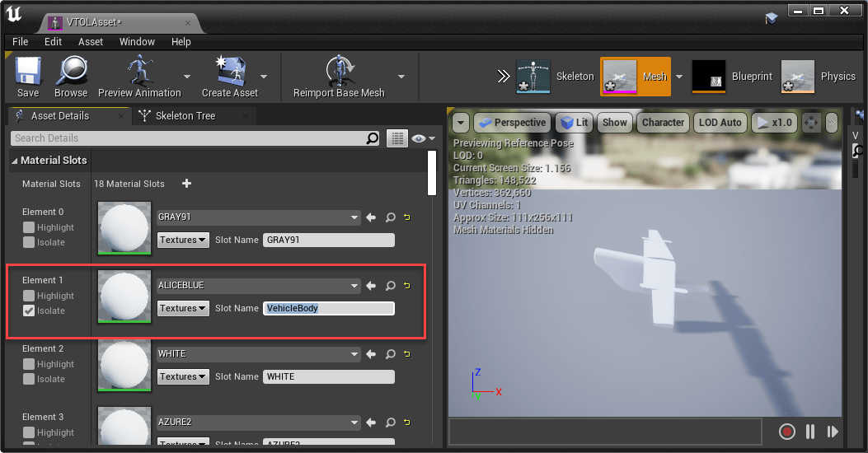Viewport: 868px width, 453px height.
Task: Switch to Mesh editor mode
Action: click(636, 77)
